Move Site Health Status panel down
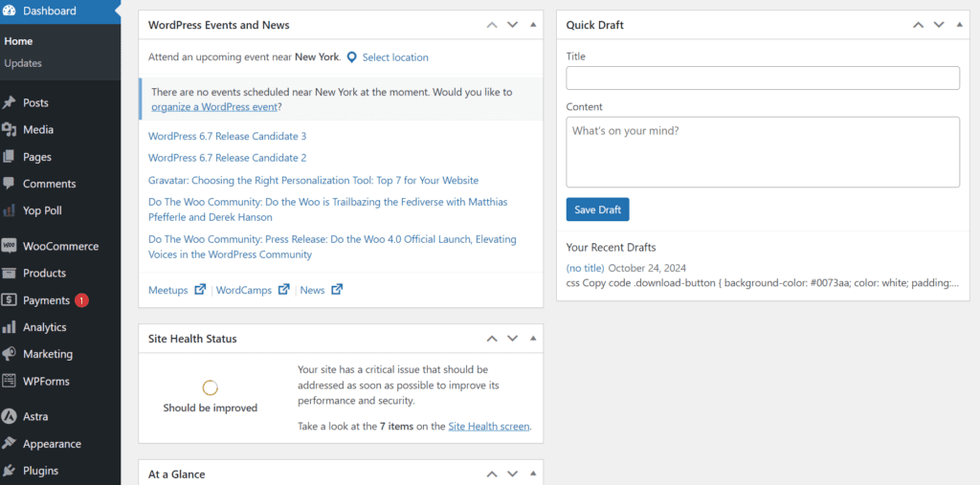 [x=513, y=339]
